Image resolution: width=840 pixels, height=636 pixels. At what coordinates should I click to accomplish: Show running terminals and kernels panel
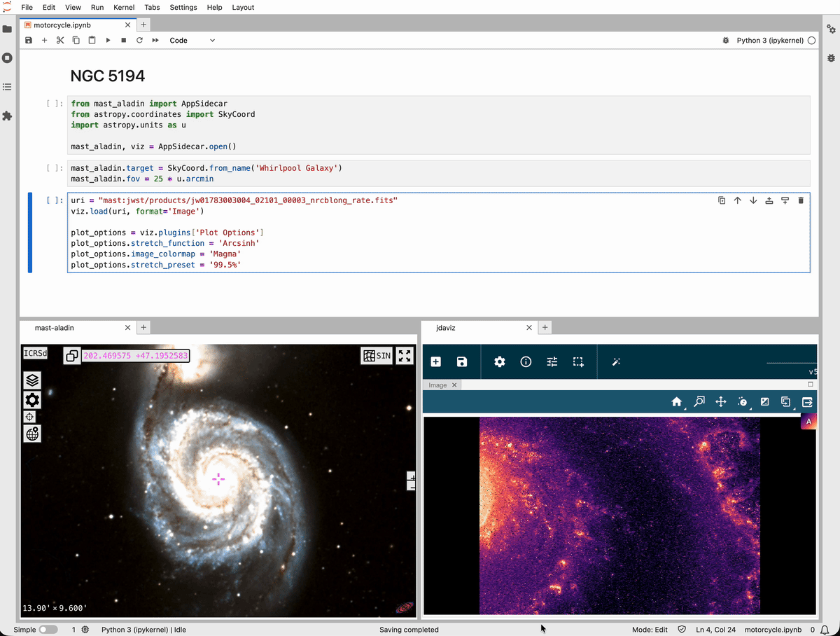(x=8, y=57)
